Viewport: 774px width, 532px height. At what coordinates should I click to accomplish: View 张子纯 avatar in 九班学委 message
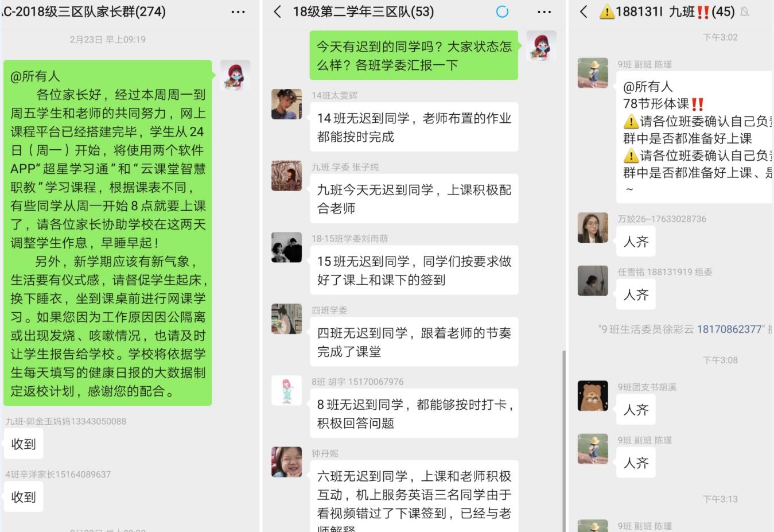pos(286,176)
